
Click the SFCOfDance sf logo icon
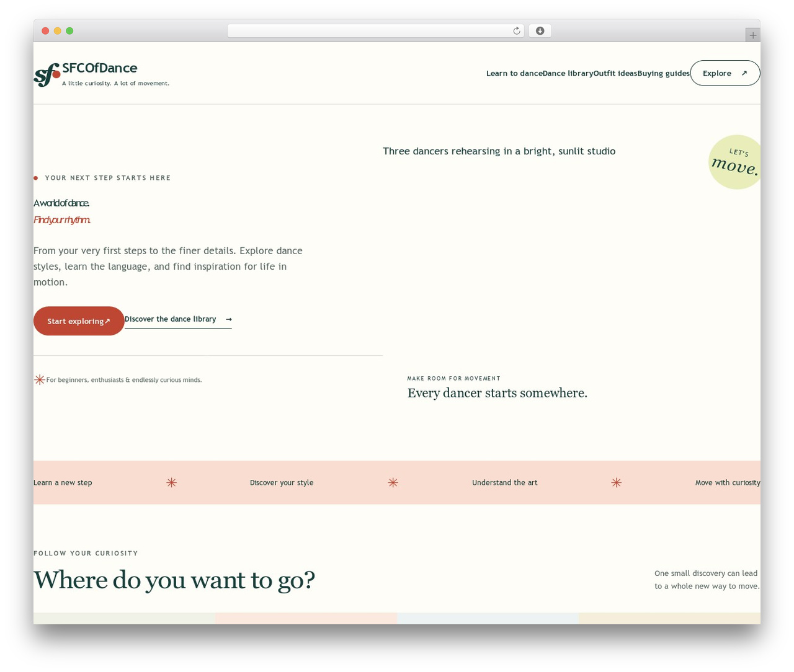click(x=47, y=75)
